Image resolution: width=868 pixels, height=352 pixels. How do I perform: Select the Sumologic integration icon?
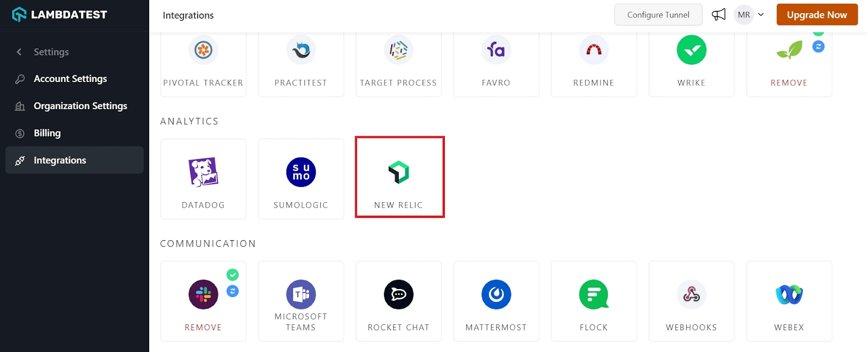coord(301,172)
